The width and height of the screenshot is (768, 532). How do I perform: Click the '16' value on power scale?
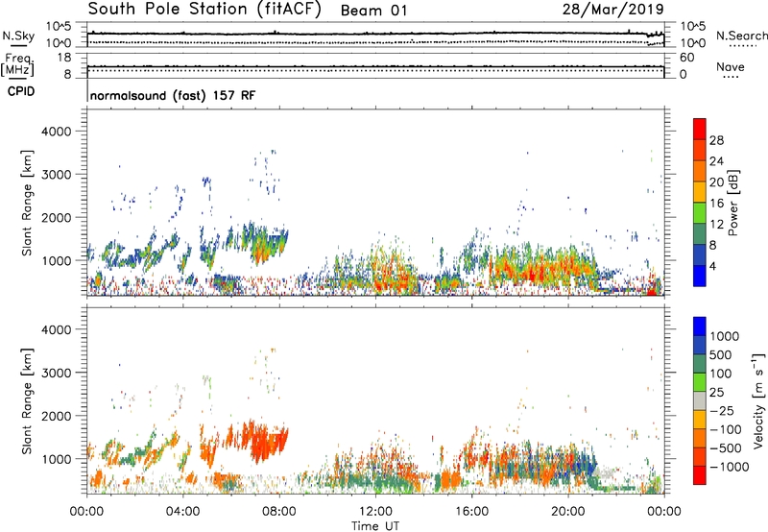716,204
